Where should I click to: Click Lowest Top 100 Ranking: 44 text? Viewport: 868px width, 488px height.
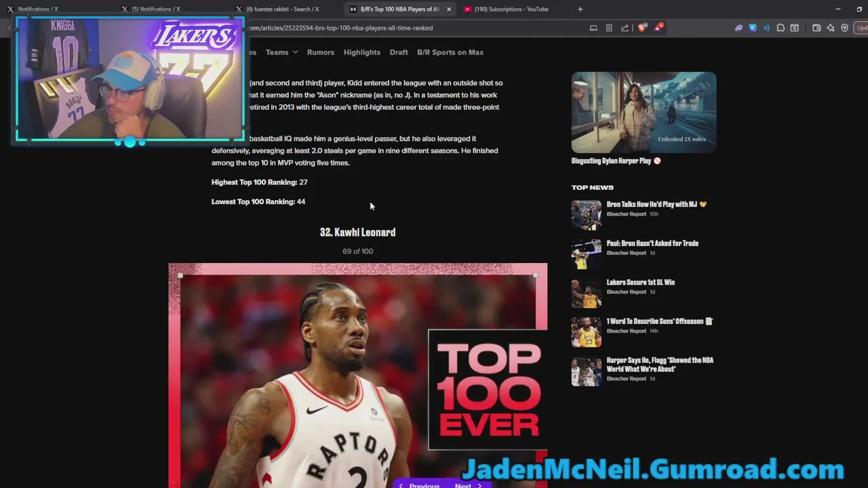coord(258,202)
